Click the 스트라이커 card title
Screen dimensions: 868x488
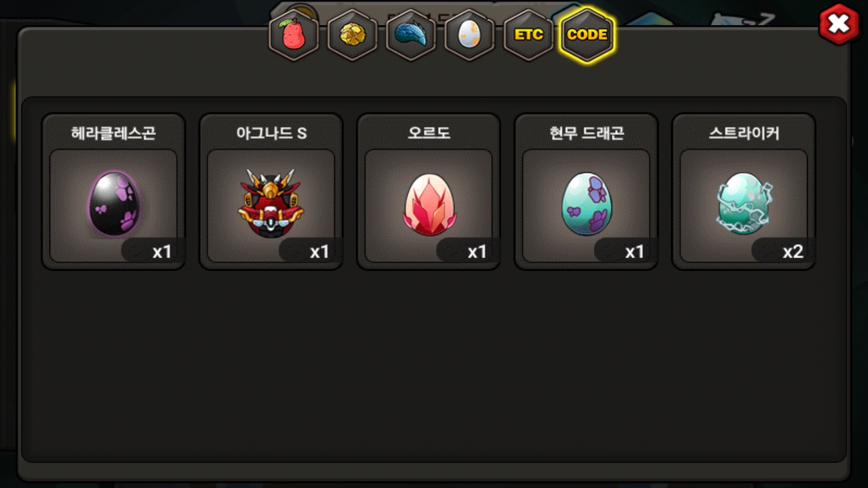(x=744, y=134)
